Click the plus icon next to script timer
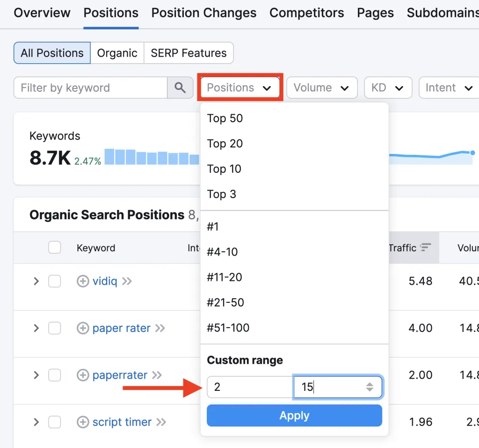This screenshot has width=479, height=448. 83,422
